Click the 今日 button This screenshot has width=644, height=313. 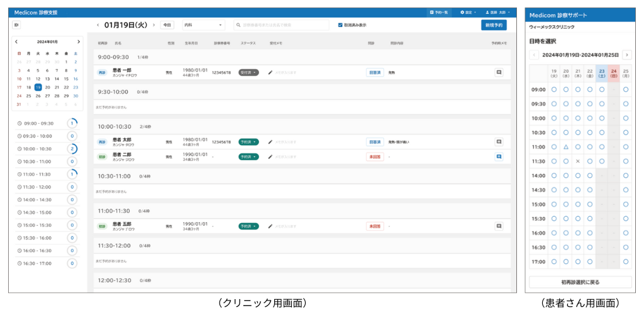pyautogui.click(x=167, y=25)
